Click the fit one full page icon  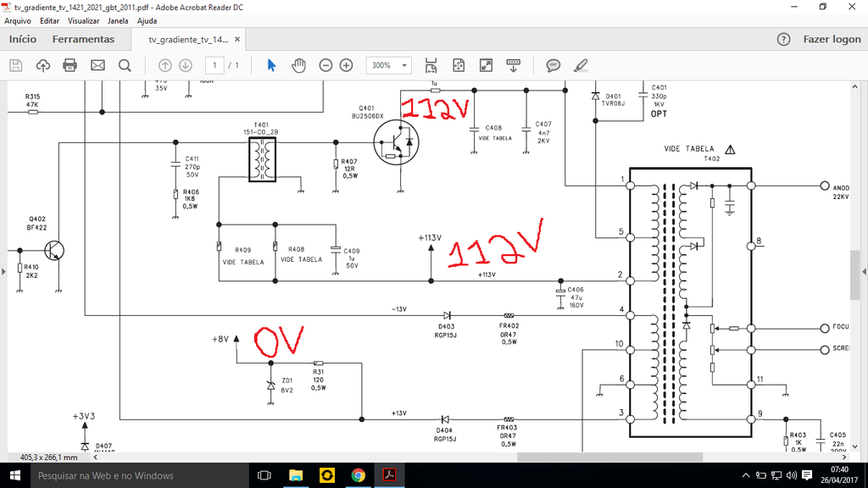click(x=459, y=65)
